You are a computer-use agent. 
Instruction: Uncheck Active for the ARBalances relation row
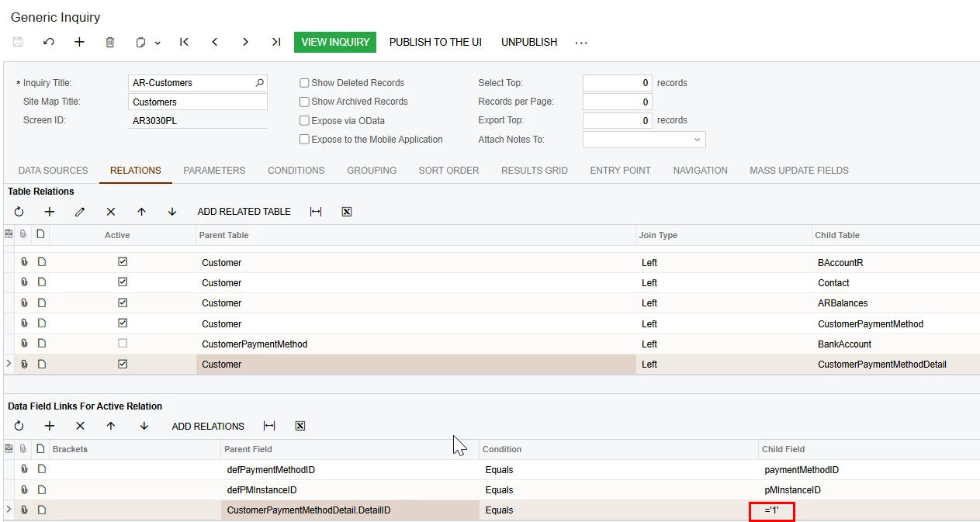(123, 302)
